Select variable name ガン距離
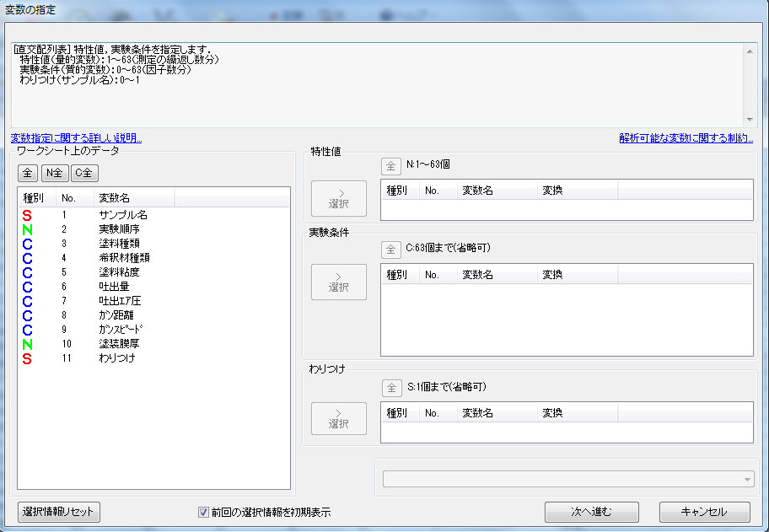 coord(116,314)
